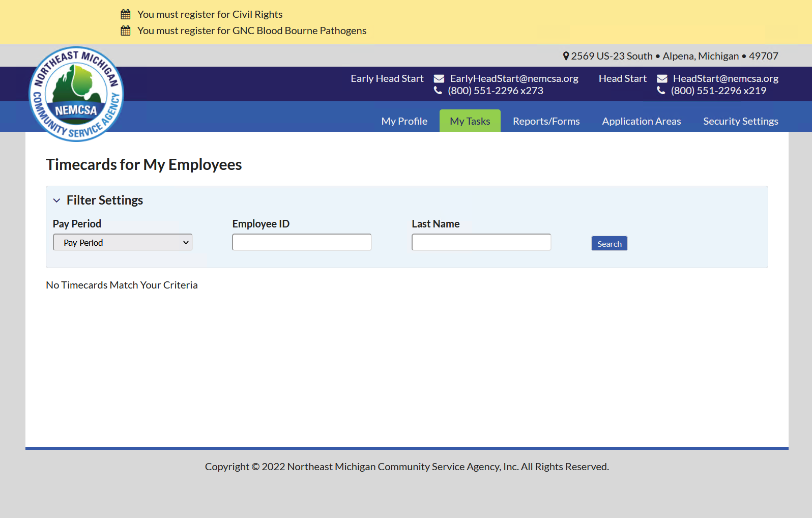Call (800) 551-2296 x219 link
This screenshot has width=812, height=518.
[x=718, y=91]
